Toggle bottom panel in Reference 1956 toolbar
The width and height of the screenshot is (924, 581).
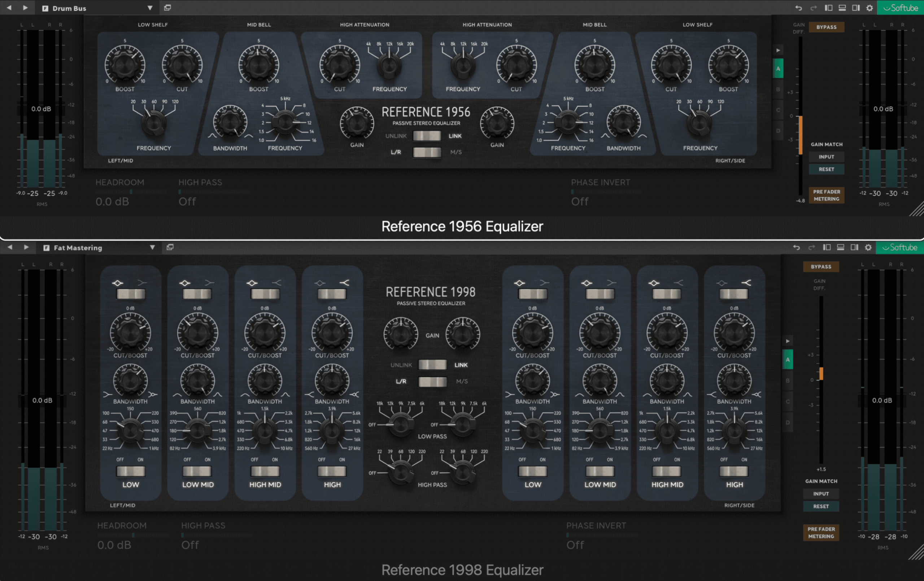842,8
